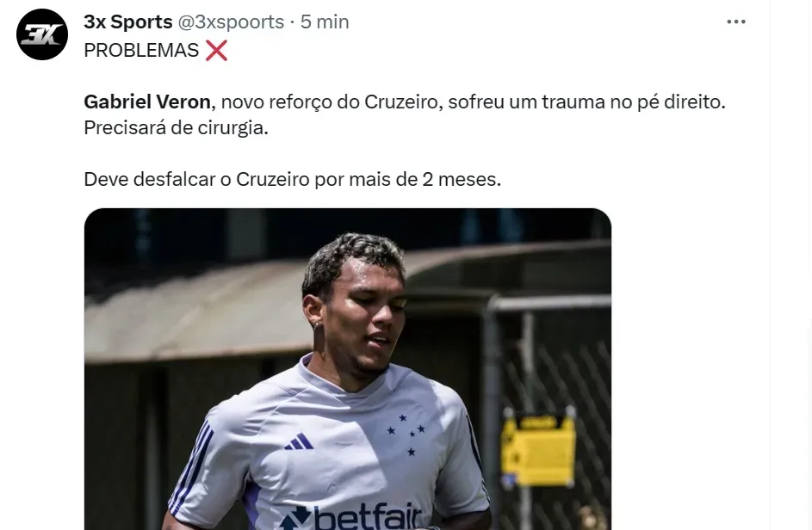The image size is (812, 530).
Task: Click the 'Precisará de cirurgia.' line
Action: (176, 128)
